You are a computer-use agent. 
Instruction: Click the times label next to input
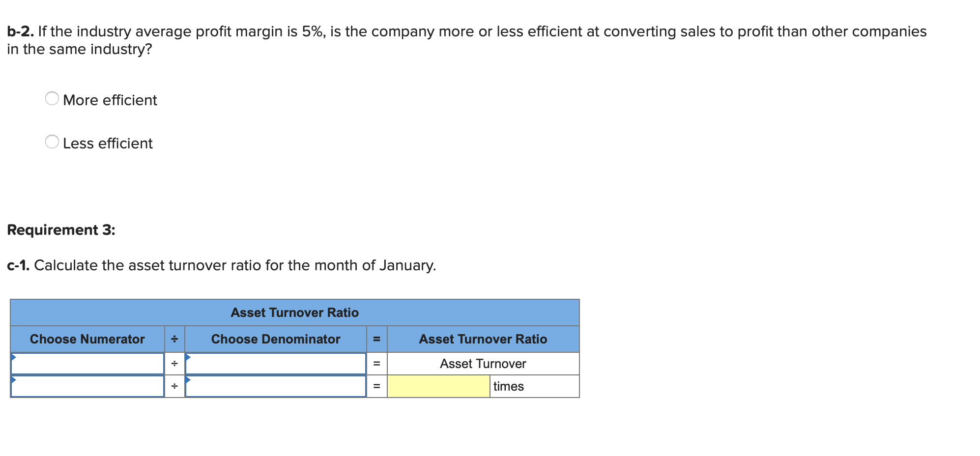click(x=509, y=386)
